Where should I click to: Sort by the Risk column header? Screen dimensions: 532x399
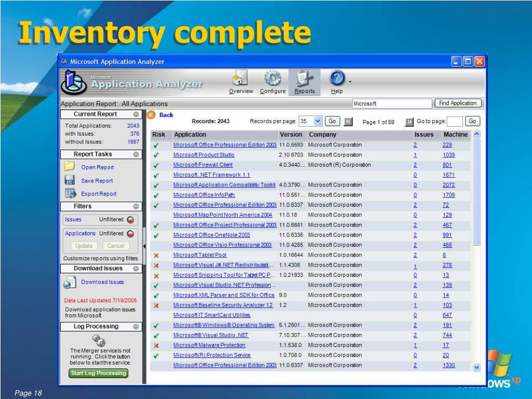pyautogui.click(x=161, y=135)
